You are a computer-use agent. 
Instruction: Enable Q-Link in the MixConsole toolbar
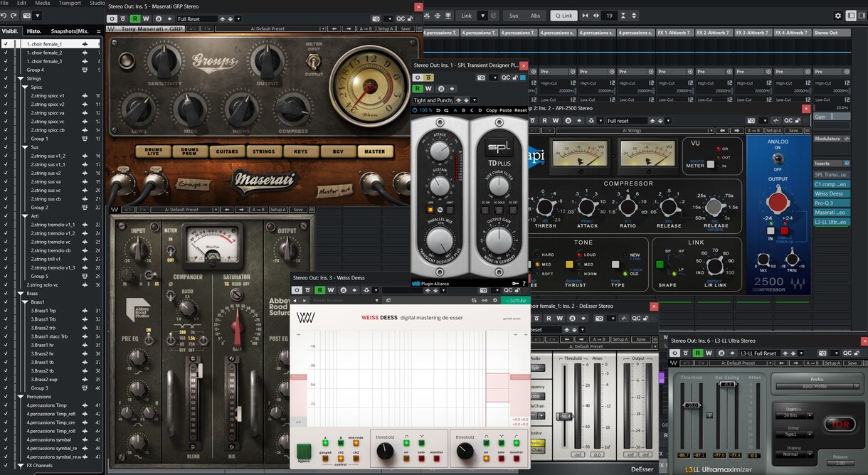(x=564, y=15)
